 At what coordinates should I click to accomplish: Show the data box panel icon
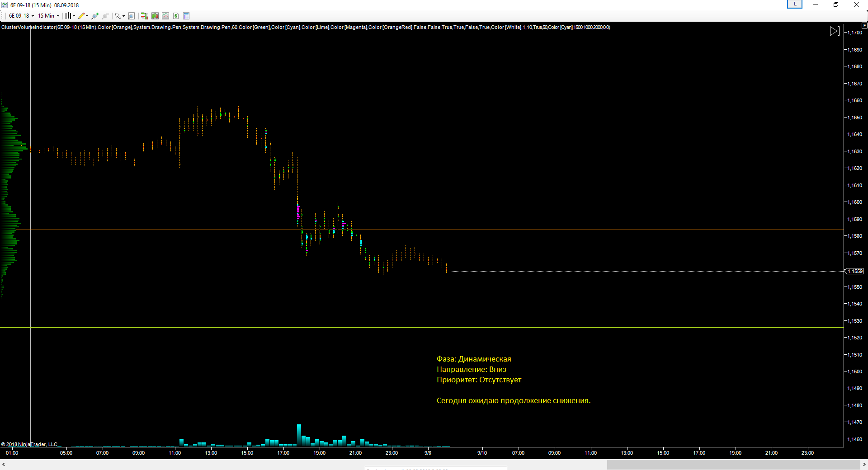[186, 16]
